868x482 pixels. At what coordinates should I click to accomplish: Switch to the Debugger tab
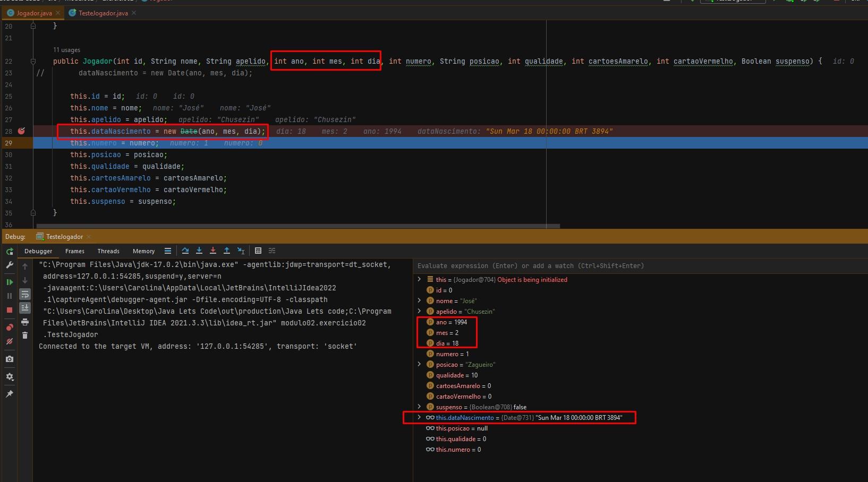pos(38,251)
